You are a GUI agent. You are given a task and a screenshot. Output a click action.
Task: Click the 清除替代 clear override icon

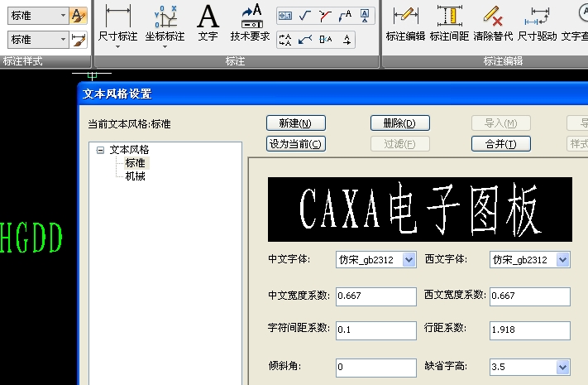(493, 16)
